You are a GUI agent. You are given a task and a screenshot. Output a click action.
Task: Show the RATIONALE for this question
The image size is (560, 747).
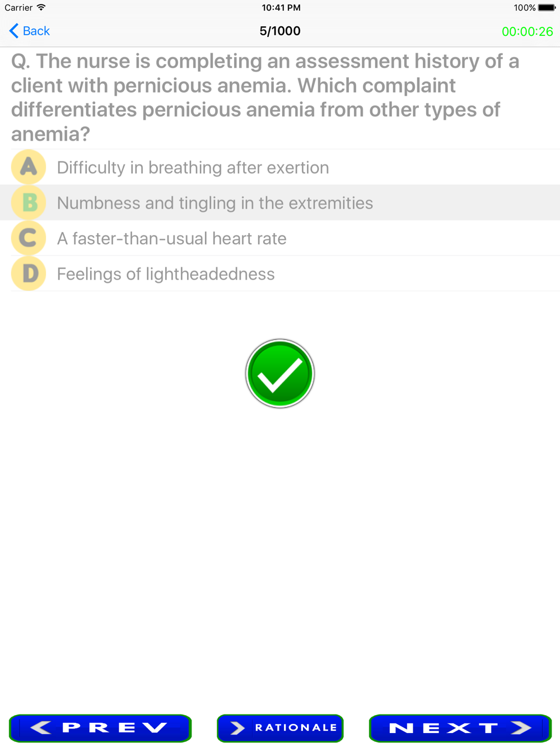point(280,728)
